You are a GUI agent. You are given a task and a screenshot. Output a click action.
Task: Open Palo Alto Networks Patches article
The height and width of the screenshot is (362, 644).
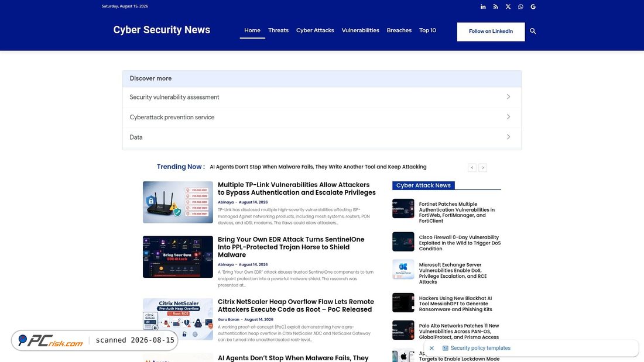(459, 332)
